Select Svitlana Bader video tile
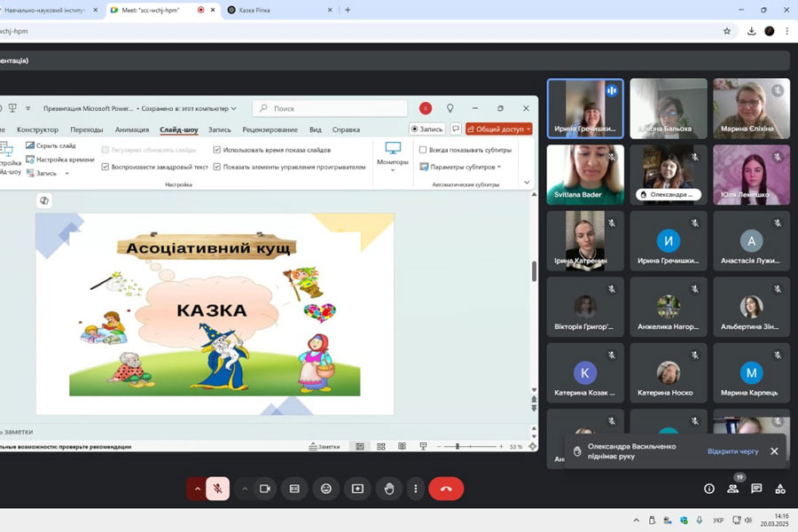Viewport: 798px width, 532px height. pos(585,175)
